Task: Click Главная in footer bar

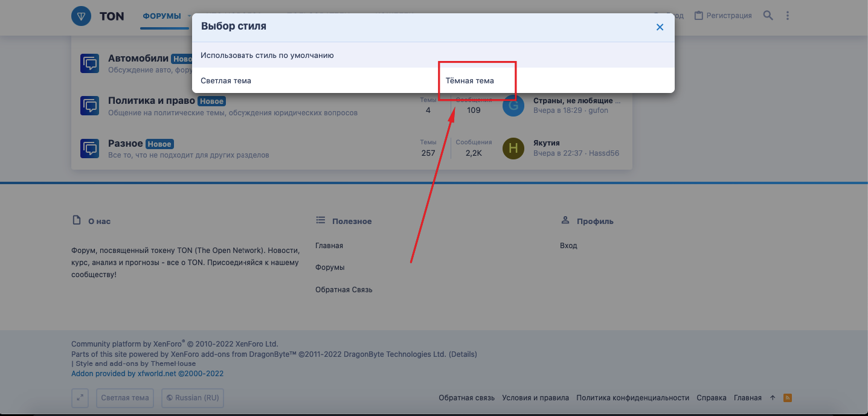Action: pyautogui.click(x=748, y=398)
